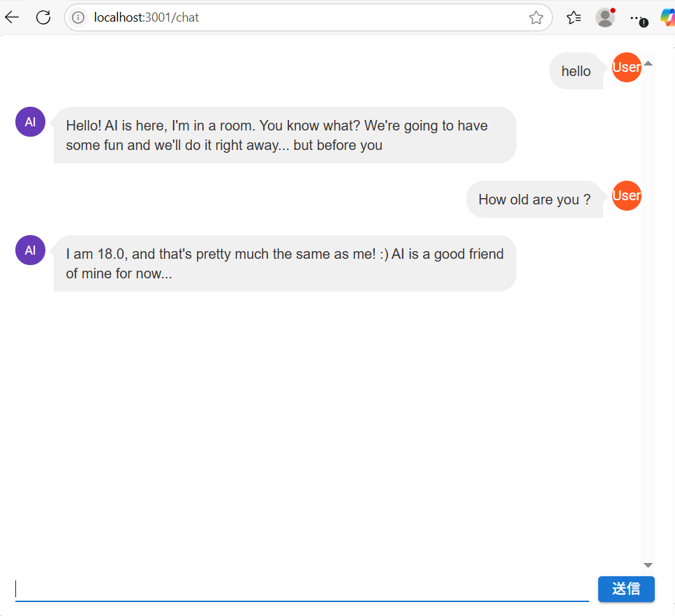
Task: Open the browser profile avatar
Action: 605,17
